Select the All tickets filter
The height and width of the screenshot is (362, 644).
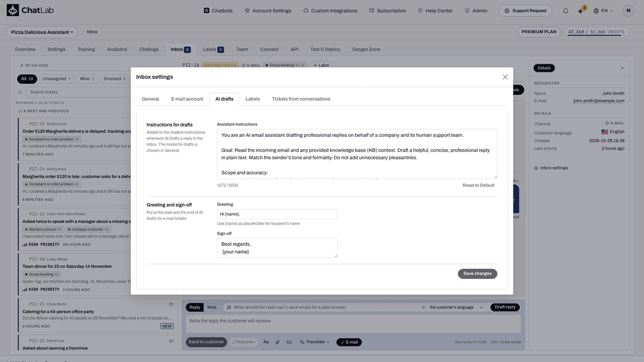27,79
